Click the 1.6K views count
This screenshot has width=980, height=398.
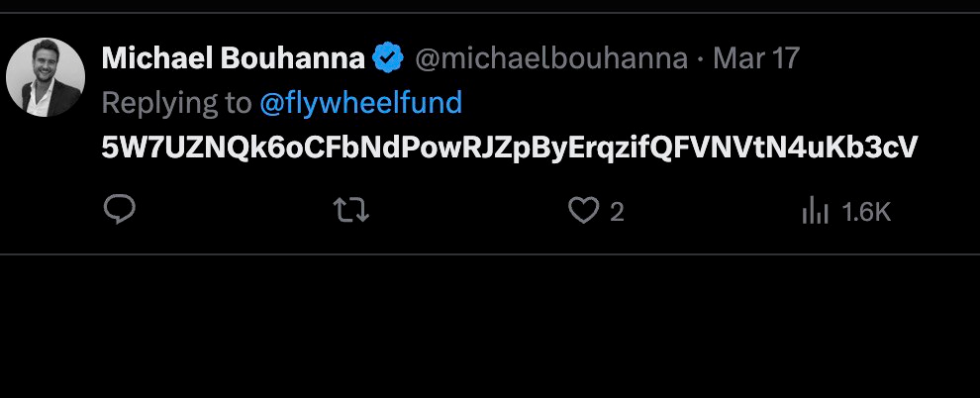pyautogui.click(x=866, y=212)
